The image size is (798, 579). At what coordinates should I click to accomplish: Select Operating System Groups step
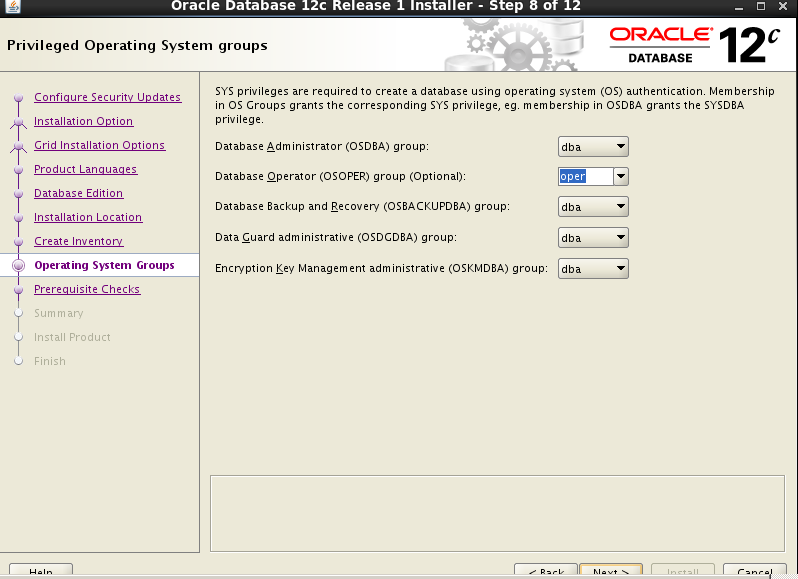point(104,265)
